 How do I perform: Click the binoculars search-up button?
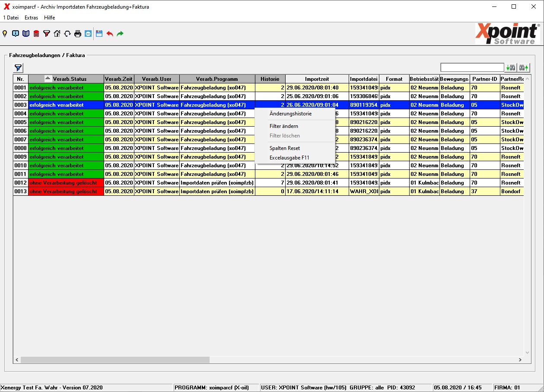pos(524,67)
